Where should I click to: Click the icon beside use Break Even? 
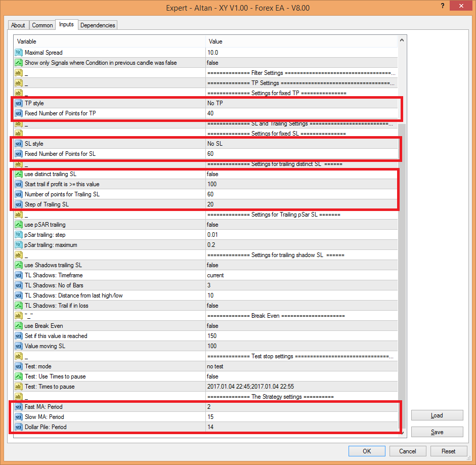(x=19, y=326)
